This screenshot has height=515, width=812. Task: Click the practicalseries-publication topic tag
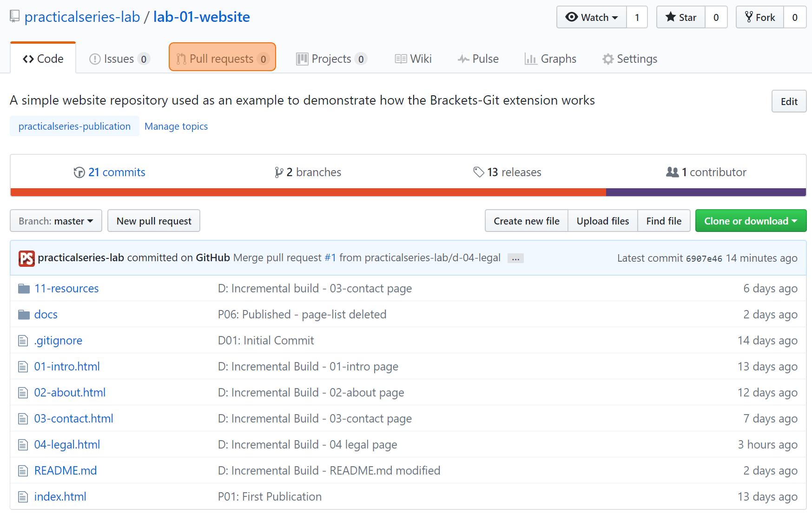point(74,126)
